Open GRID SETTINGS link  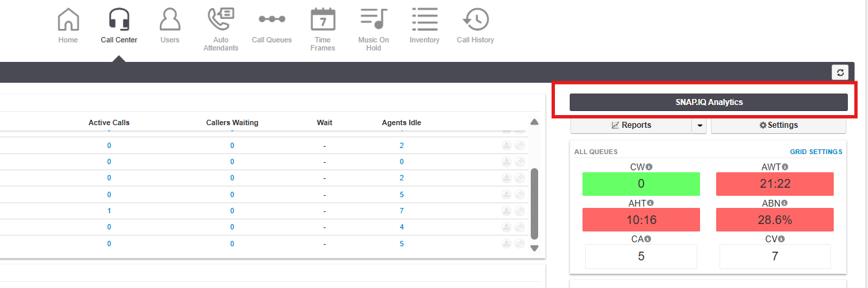pyautogui.click(x=816, y=152)
